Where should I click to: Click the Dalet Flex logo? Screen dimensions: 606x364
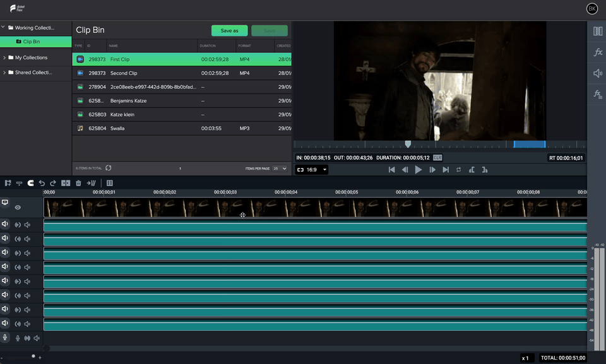point(18,8)
